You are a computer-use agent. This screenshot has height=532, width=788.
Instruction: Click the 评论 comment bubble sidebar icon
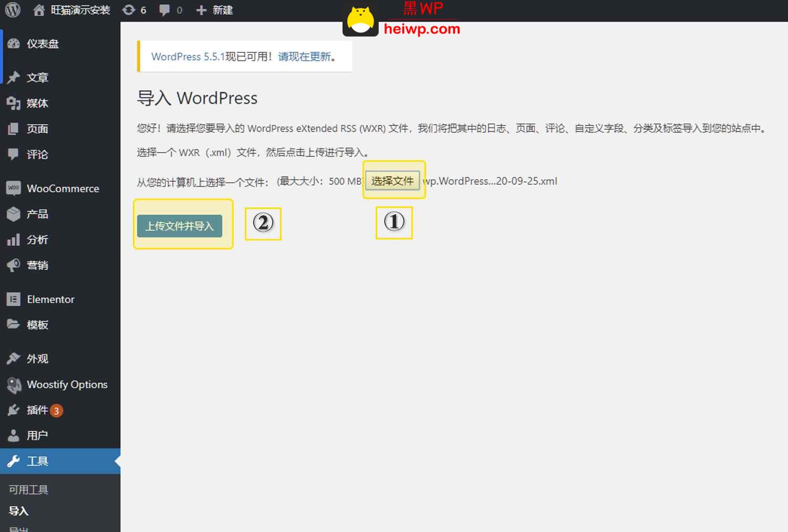click(14, 154)
